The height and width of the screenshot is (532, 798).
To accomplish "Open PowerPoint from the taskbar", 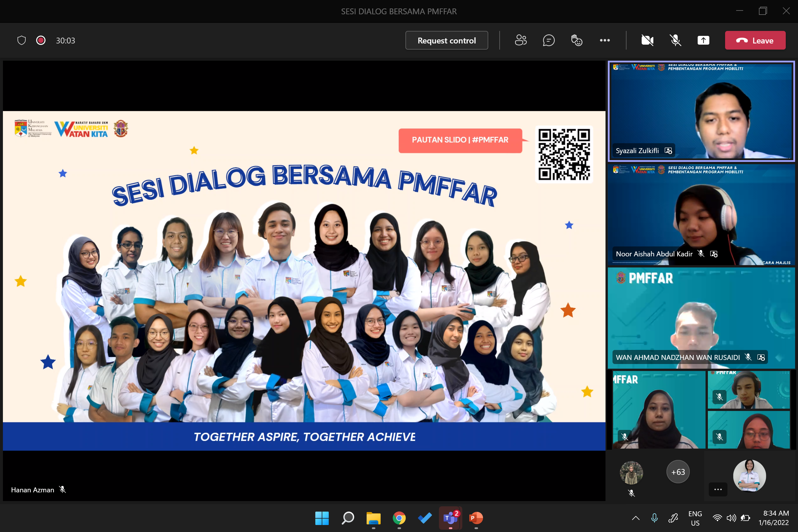I will coord(476,518).
